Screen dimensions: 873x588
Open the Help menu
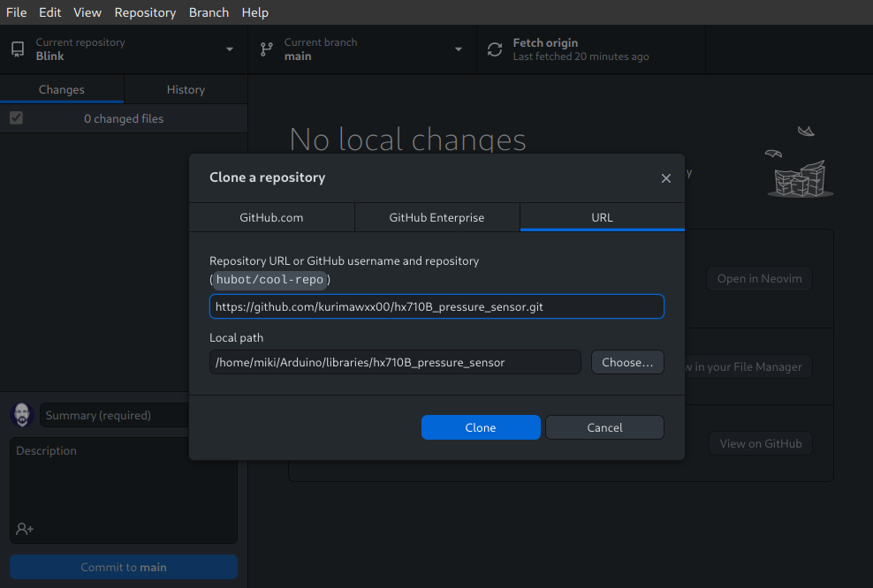[255, 12]
